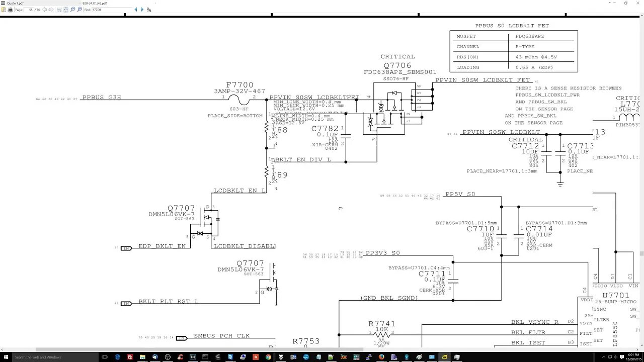Click the C7782 capacitor label
Image resolution: width=644 pixels, height=362 pixels.
tap(325, 128)
